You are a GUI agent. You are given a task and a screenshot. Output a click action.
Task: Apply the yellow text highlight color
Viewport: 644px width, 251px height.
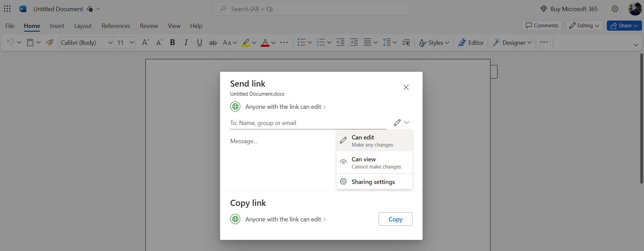pyautogui.click(x=246, y=42)
